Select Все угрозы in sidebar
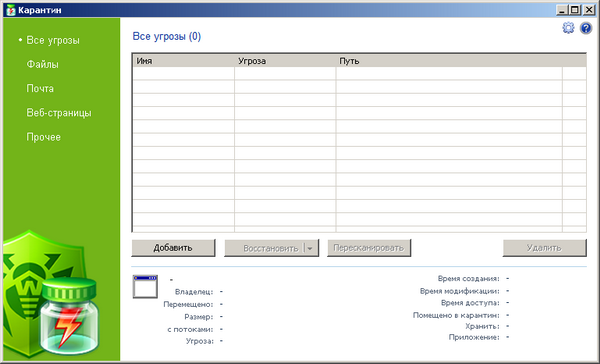 point(53,40)
